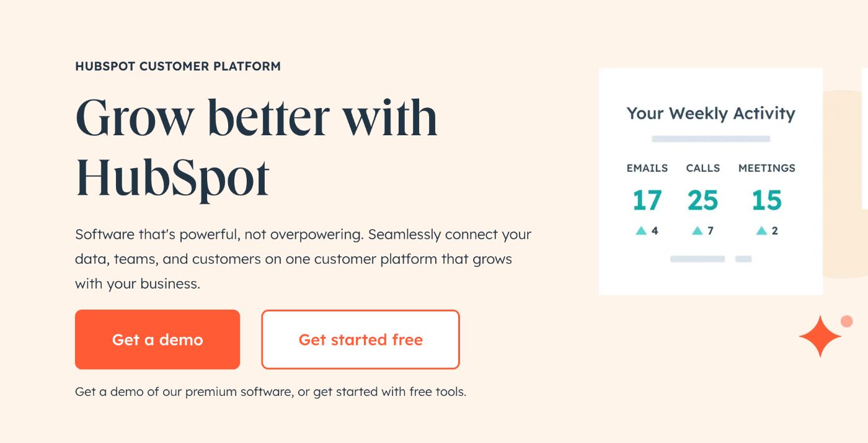
Task: Click the green up arrow under EMAILS
Action: tap(640, 230)
